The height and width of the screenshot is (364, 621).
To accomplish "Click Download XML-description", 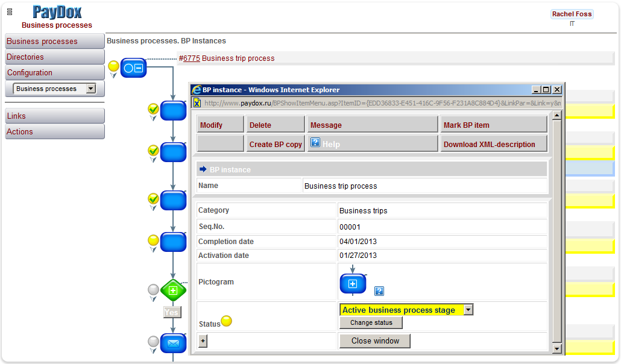I will [493, 144].
